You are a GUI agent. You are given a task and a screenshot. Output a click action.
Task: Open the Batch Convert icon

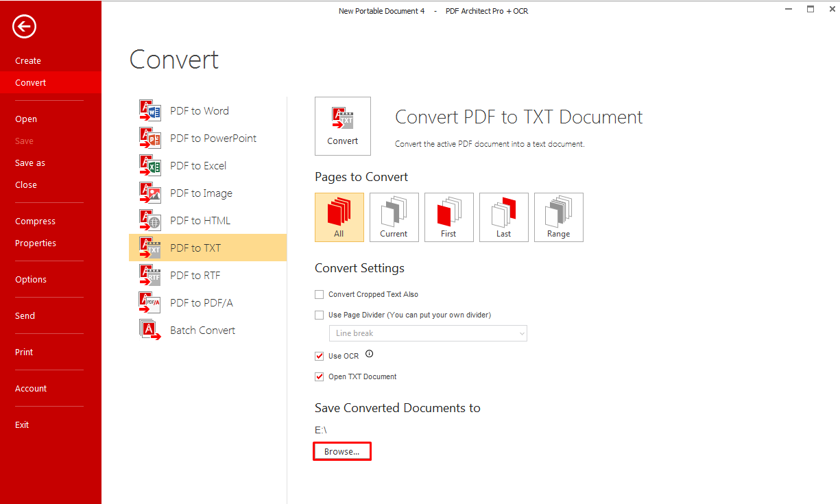150,330
